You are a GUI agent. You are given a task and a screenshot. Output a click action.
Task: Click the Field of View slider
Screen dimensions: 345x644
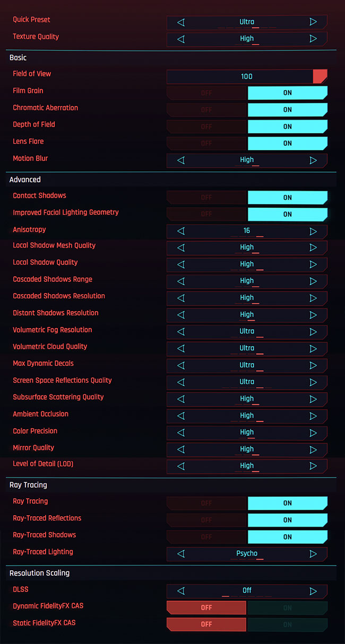pyautogui.click(x=247, y=76)
